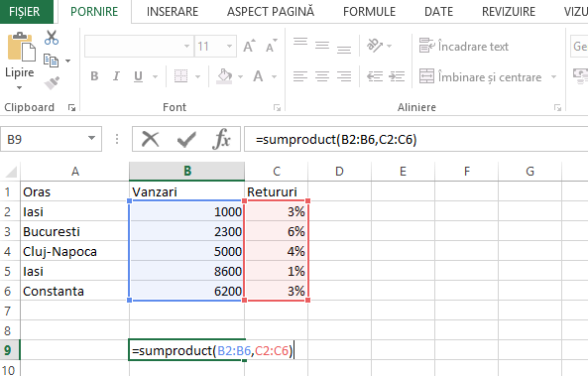588x376 pixels.
Task: Open Copy dropdown arrow
Action: click(x=67, y=61)
